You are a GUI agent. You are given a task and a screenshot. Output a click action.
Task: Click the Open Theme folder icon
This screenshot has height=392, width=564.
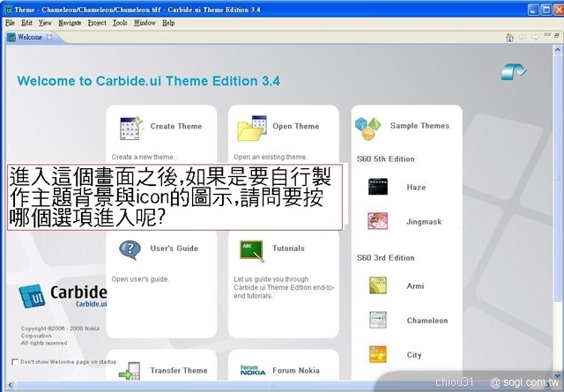click(x=252, y=128)
